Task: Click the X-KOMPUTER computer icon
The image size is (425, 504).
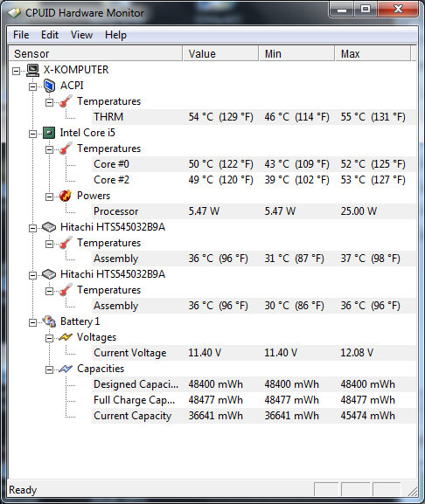Action: pos(33,70)
